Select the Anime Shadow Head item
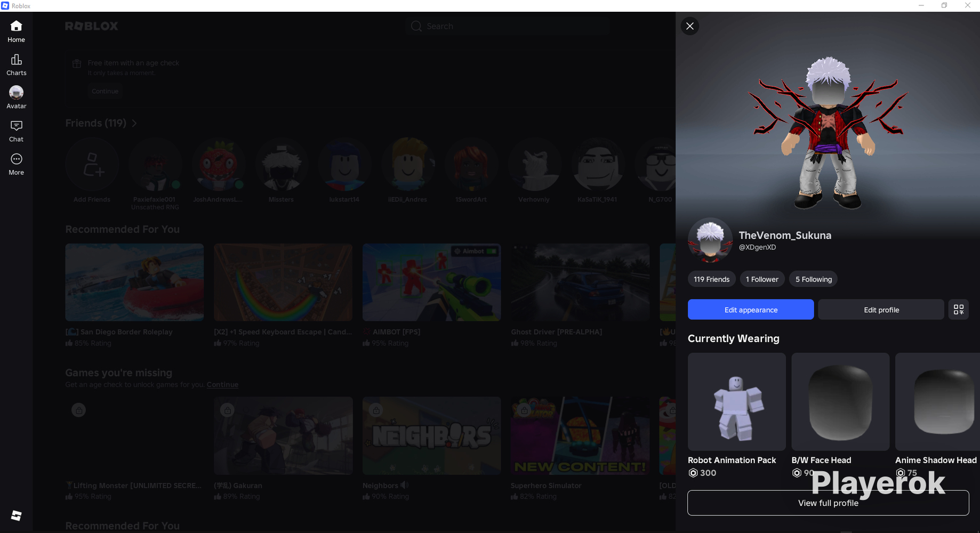 (x=937, y=402)
